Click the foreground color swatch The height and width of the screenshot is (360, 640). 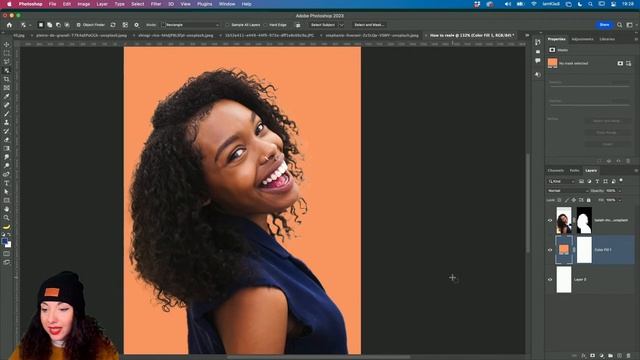5,242
